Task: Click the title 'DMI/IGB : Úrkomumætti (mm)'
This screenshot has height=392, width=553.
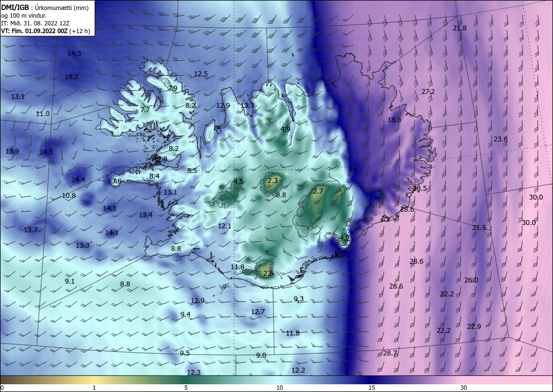Action: [45, 7]
